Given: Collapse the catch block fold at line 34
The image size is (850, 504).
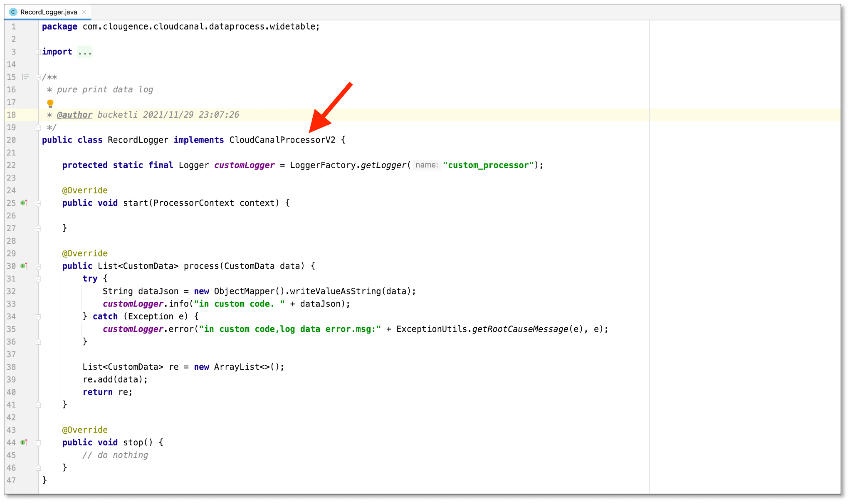Looking at the screenshot, I should pos(39,316).
